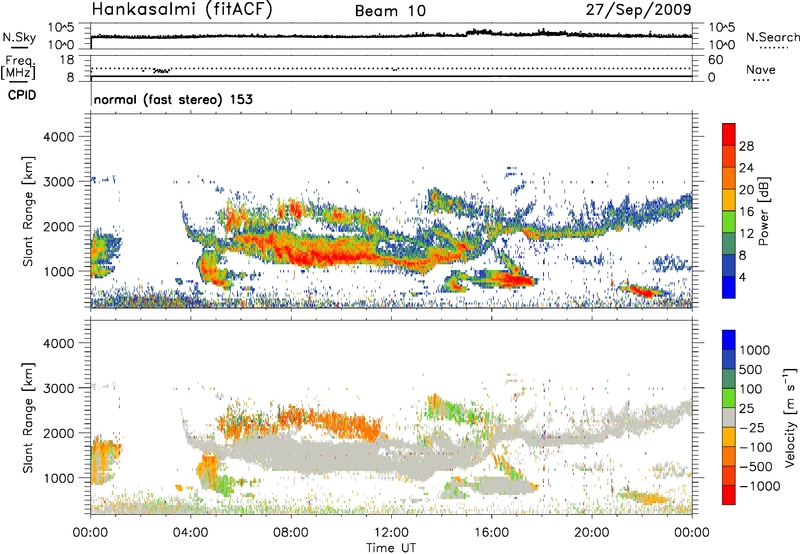Click the 'N.Search' legend label

773,37
